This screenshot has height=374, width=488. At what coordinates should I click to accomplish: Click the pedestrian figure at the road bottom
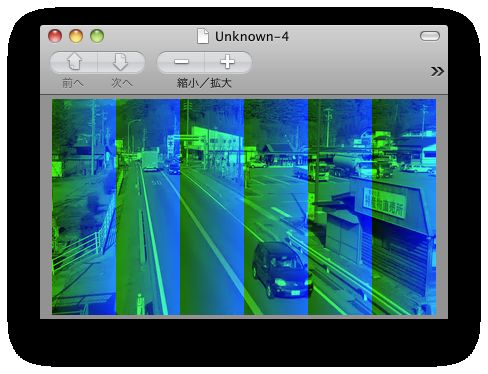point(140,304)
